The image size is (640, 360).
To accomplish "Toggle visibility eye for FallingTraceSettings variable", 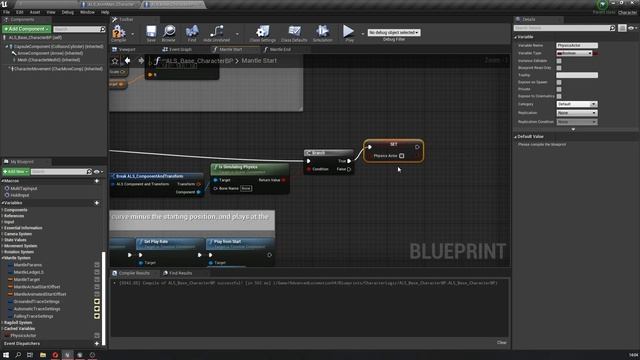I will click(x=97, y=316).
